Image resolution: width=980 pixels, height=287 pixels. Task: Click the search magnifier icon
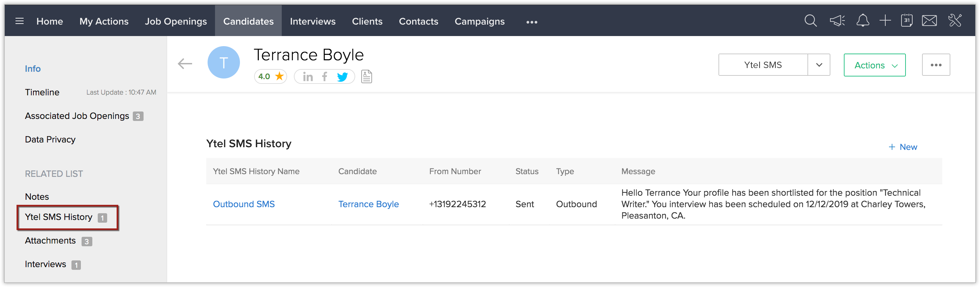pyautogui.click(x=810, y=21)
